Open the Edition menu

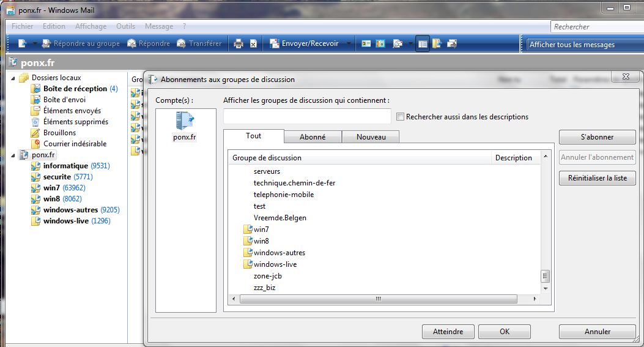coord(54,26)
